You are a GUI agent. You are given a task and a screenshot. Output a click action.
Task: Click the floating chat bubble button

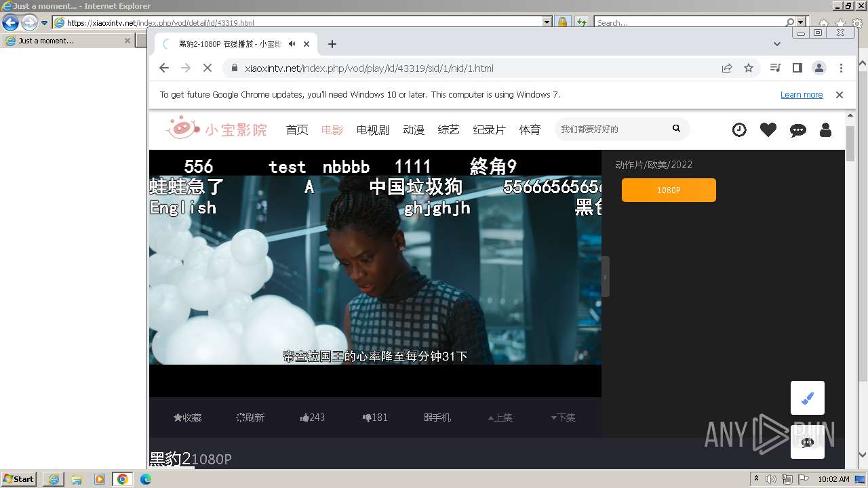(808, 442)
